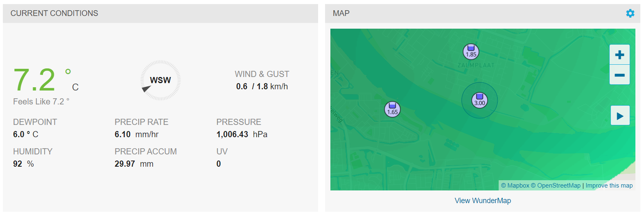The height and width of the screenshot is (215, 644).
Task: Zoom in on the map
Action: (x=619, y=54)
